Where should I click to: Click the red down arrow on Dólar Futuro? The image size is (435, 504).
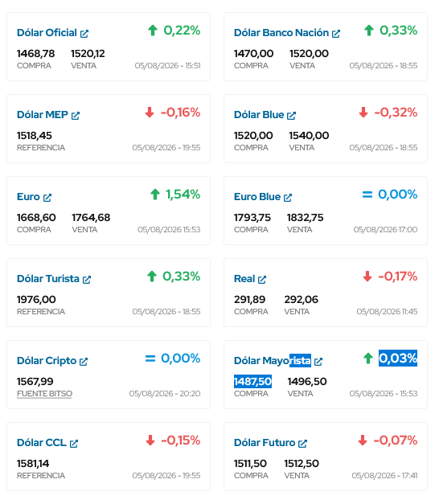tap(363, 440)
